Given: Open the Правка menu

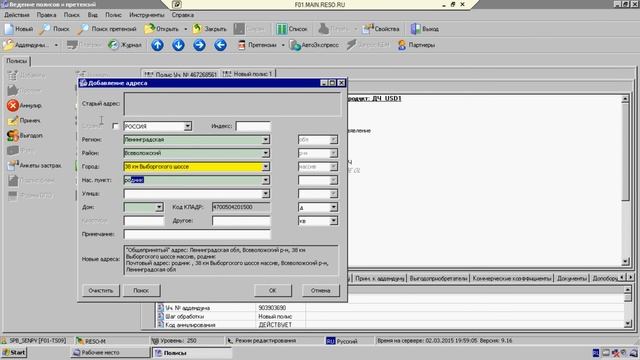Looking at the screenshot, I should pos(47,15).
